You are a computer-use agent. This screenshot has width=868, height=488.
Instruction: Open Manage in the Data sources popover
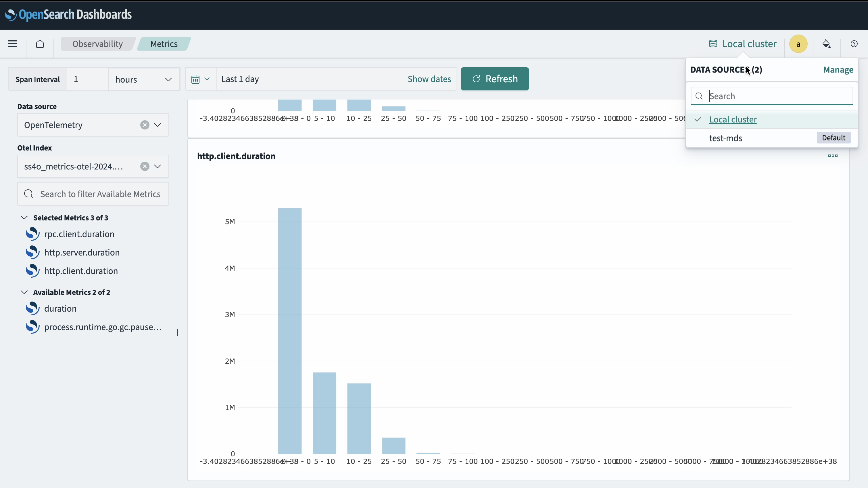coord(838,70)
